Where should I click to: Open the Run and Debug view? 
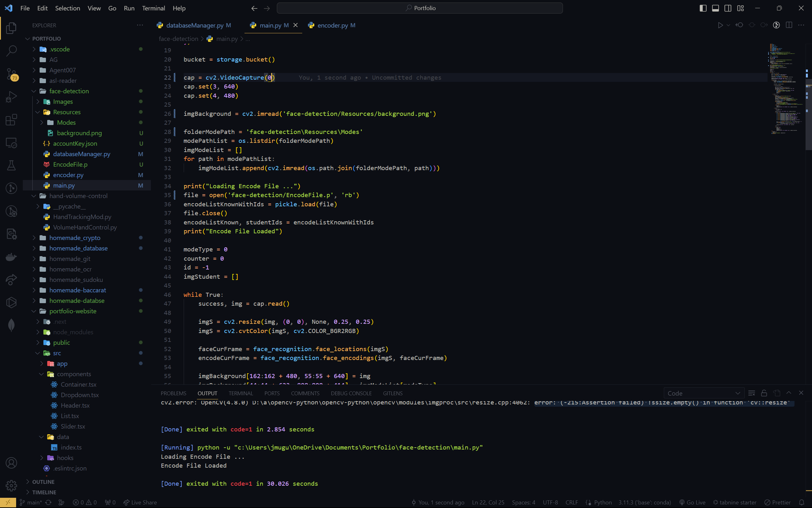pyautogui.click(x=11, y=97)
